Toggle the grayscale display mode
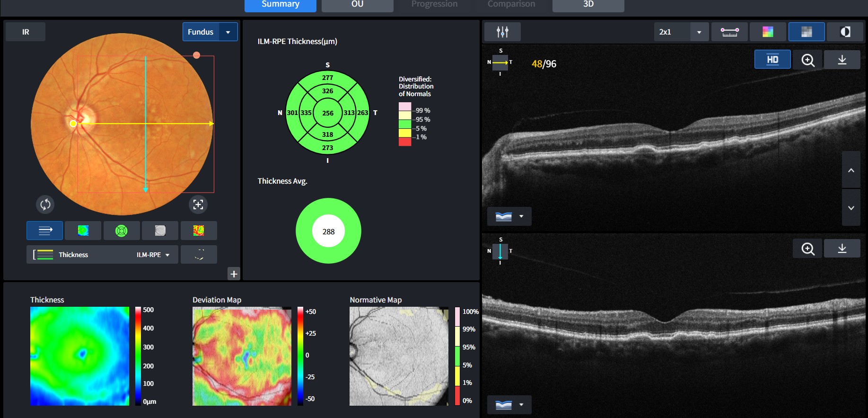Screen dimensions: 868x418 click(807, 32)
